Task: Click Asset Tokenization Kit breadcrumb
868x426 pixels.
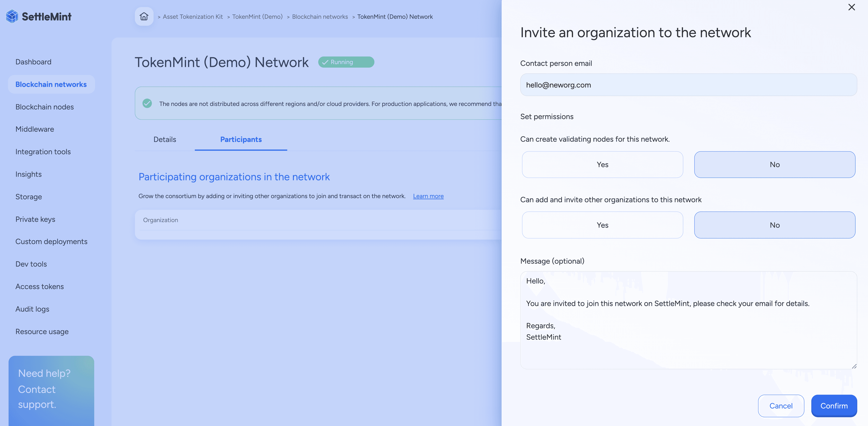Action: click(x=193, y=17)
